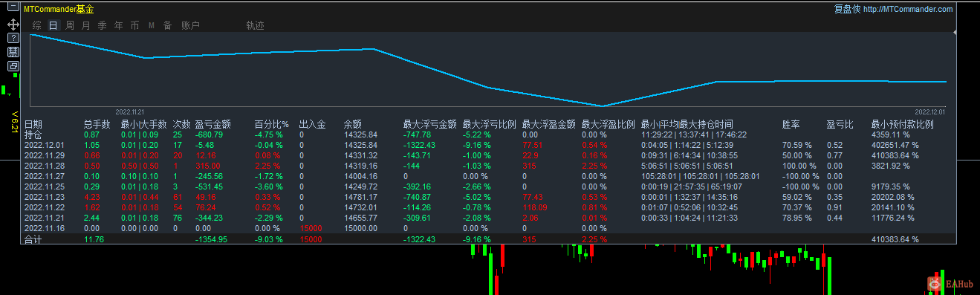Click the -1354.95 total profit value
This screenshot has height=295, width=980.
[211, 239]
